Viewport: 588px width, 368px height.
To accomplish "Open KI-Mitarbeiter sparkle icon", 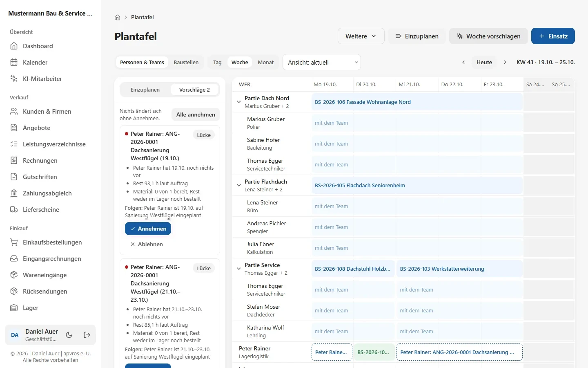I will (14, 79).
